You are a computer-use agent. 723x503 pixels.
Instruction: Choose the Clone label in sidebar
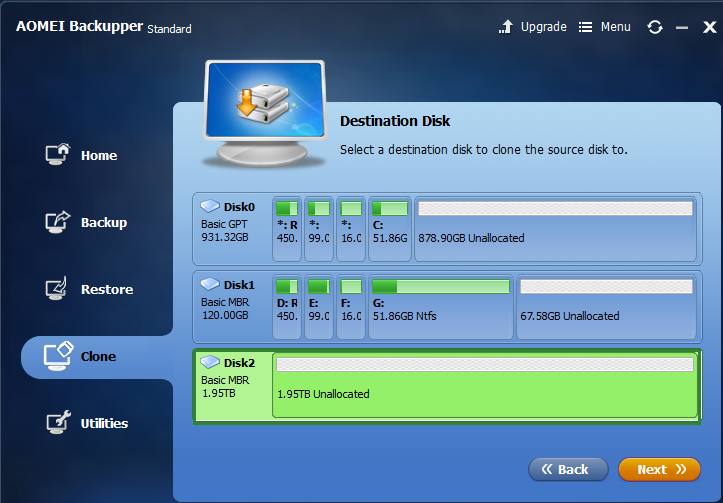98,356
